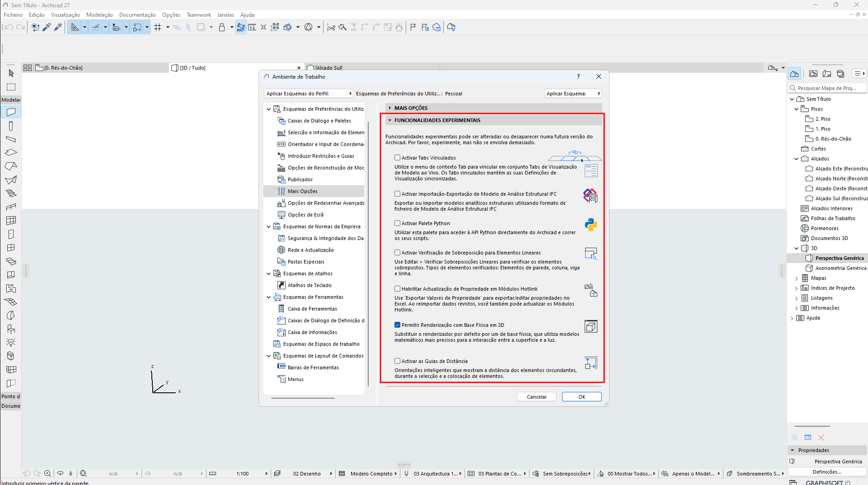
Task: Click the orbit icon in bottom bar
Action: [60, 473]
